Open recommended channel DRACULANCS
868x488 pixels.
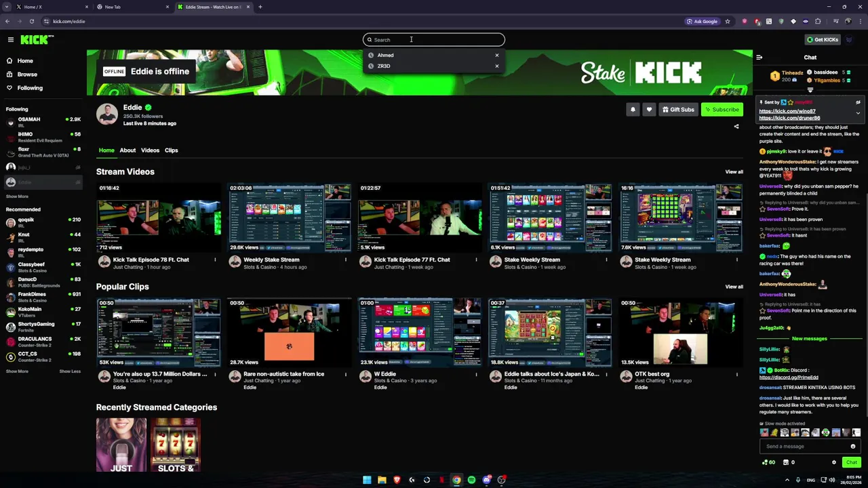point(43,342)
